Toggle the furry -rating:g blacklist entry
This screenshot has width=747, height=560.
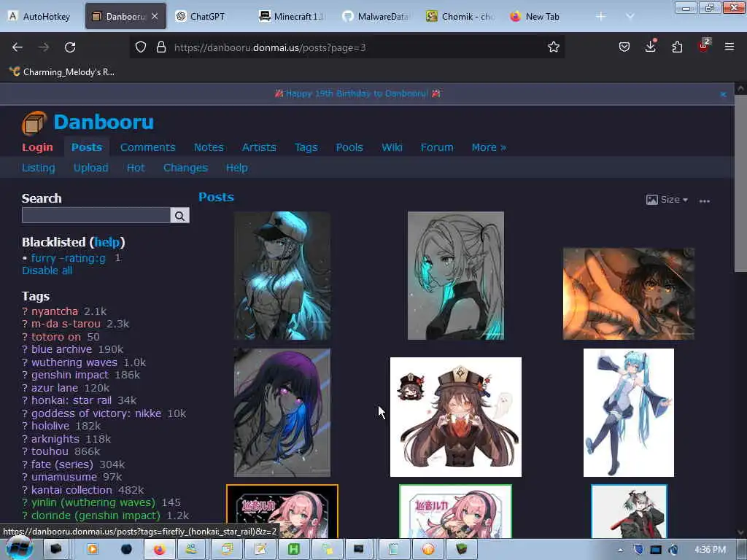pos(68,258)
